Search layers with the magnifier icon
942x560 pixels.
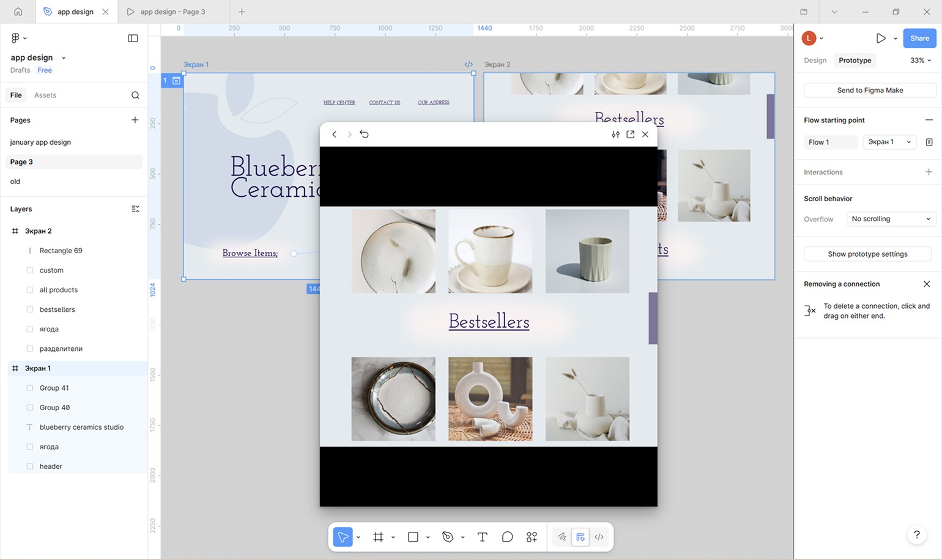pyautogui.click(x=135, y=95)
